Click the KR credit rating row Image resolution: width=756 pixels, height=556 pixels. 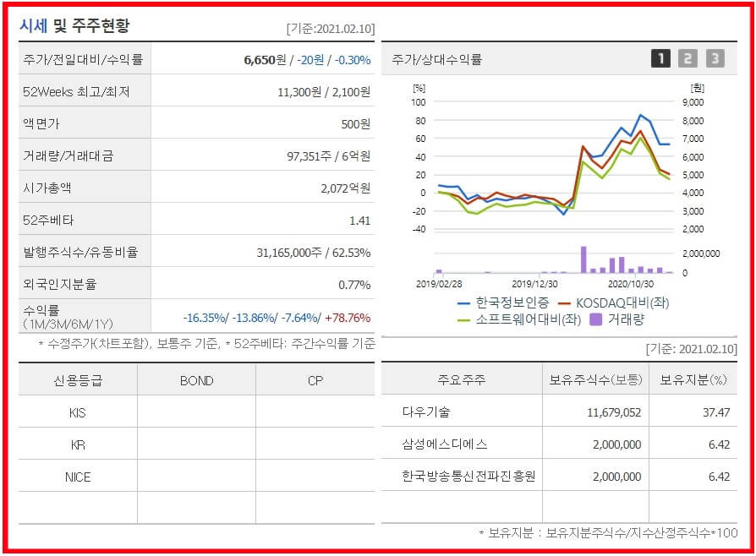pos(197,444)
